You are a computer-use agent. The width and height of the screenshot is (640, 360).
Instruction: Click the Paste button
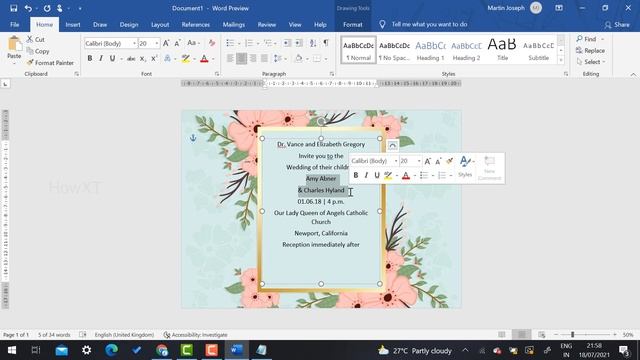point(14,49)
